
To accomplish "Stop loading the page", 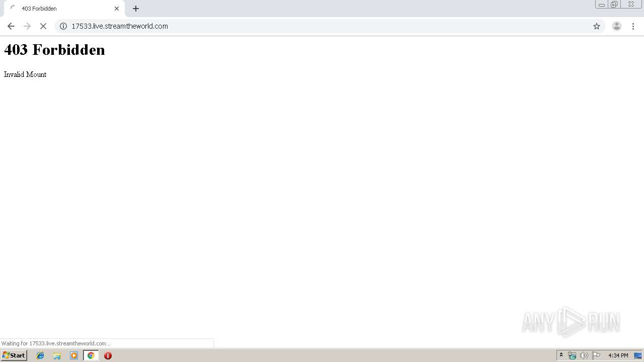I will 43,26.
